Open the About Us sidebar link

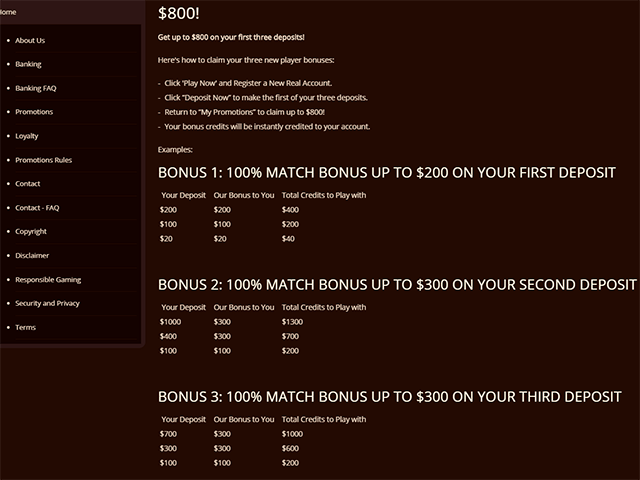30,40
